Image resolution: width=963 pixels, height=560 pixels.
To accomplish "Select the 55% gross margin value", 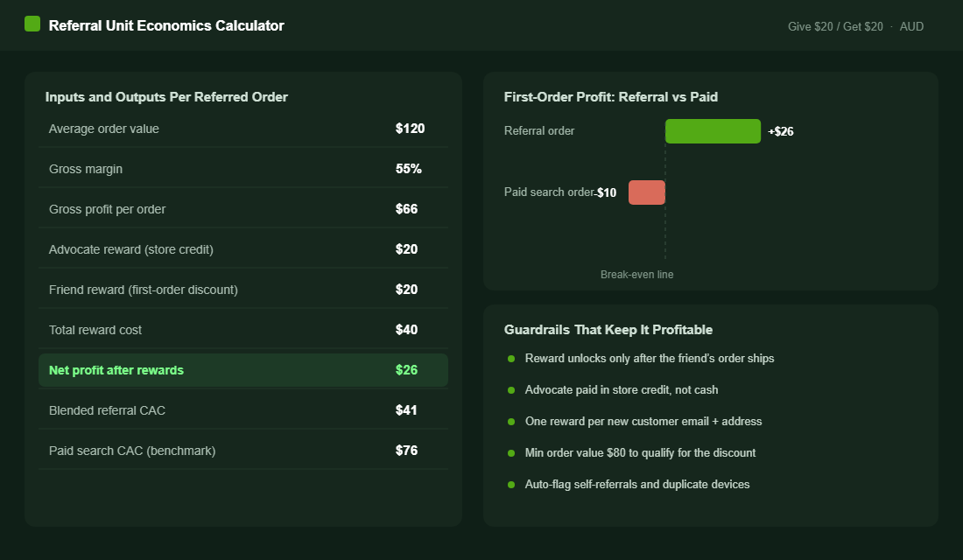I will [409, 169].
